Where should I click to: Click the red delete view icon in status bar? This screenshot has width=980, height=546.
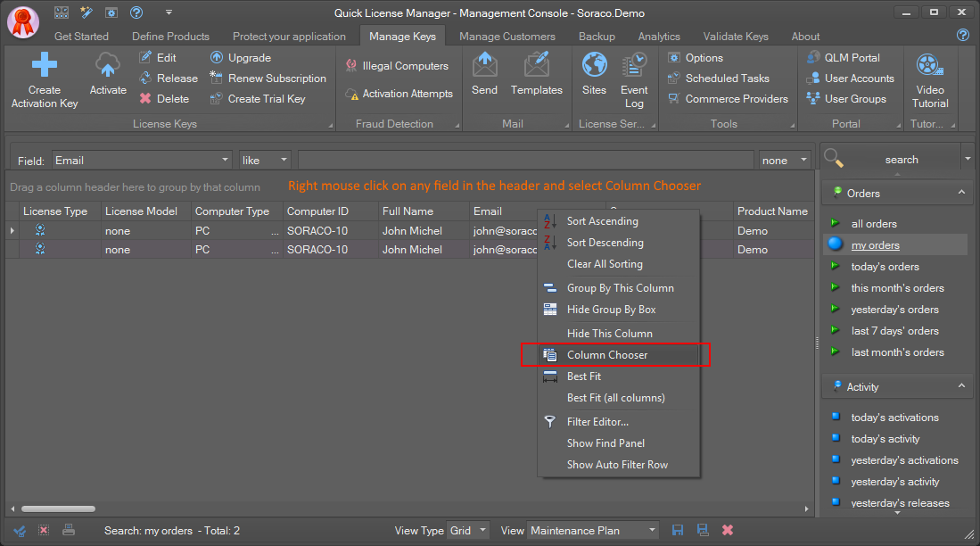[728, 530]
